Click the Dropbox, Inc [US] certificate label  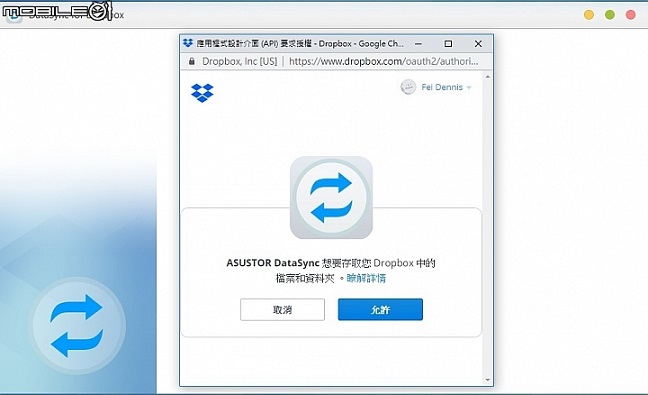[240, 61]
